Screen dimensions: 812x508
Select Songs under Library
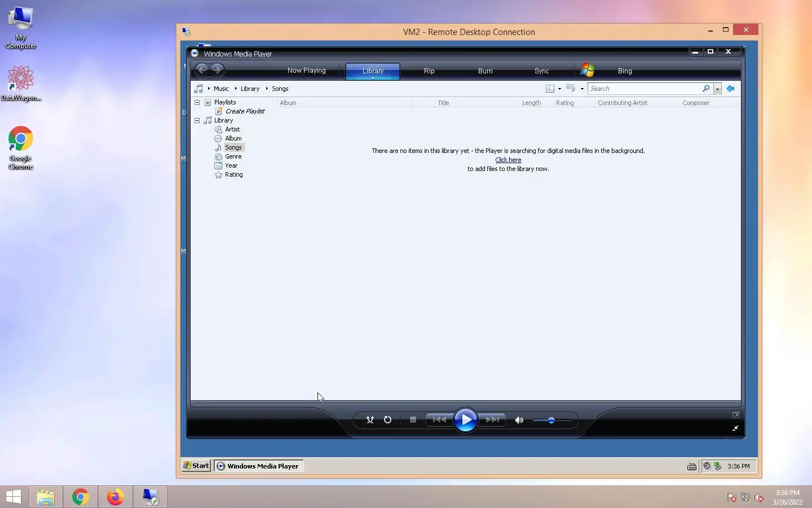pos(233,147)
